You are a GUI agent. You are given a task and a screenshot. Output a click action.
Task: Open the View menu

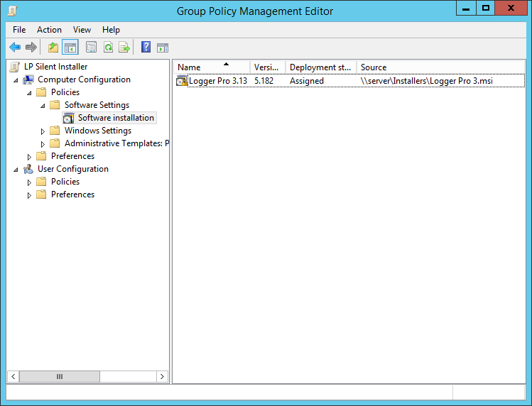[x=82, y=30]
